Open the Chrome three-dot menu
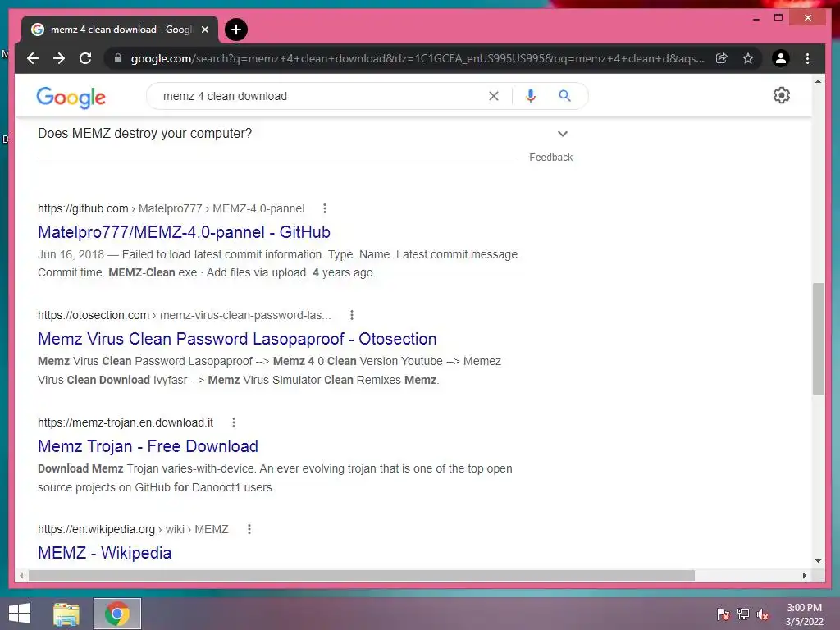The image size is (840, 630). tap(807, 58)
